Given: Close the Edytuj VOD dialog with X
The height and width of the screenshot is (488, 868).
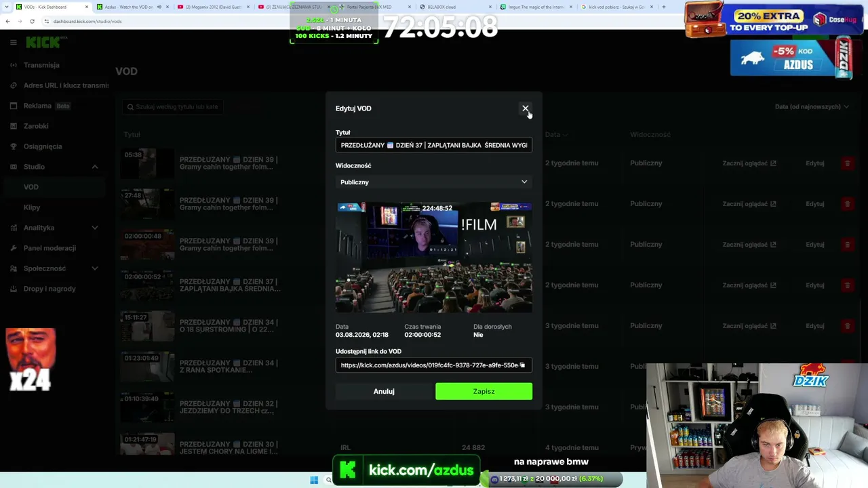Looking at the screenshot, I should tap(526, 108).
